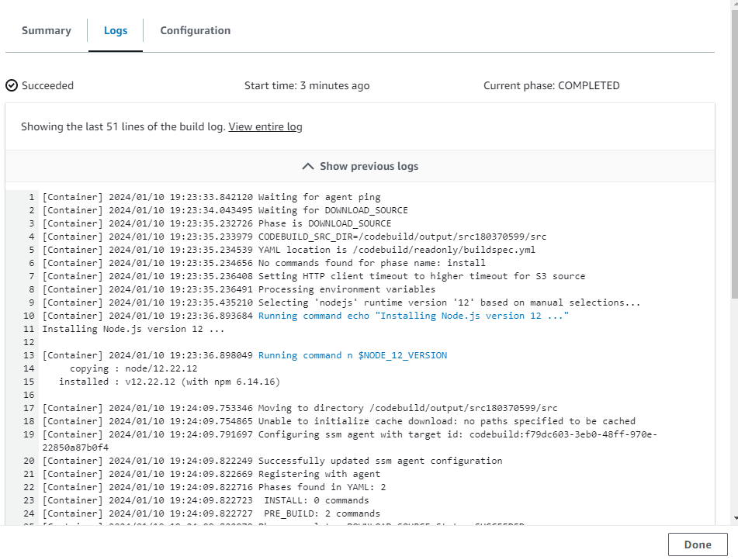Select log line number 1
This screenshot has width=738, height=560.
point(29,196)
